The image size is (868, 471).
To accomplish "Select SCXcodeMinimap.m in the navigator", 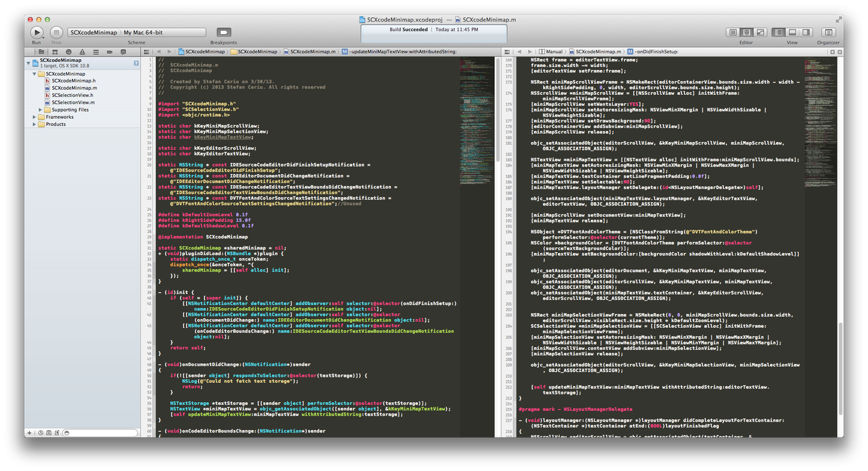I will [70, 88].
